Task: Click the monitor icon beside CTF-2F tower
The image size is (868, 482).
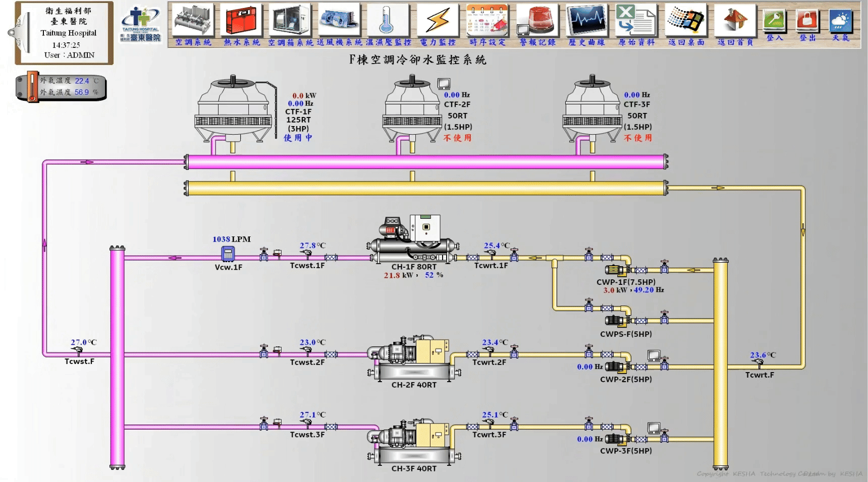Action: tap(444, 84)
